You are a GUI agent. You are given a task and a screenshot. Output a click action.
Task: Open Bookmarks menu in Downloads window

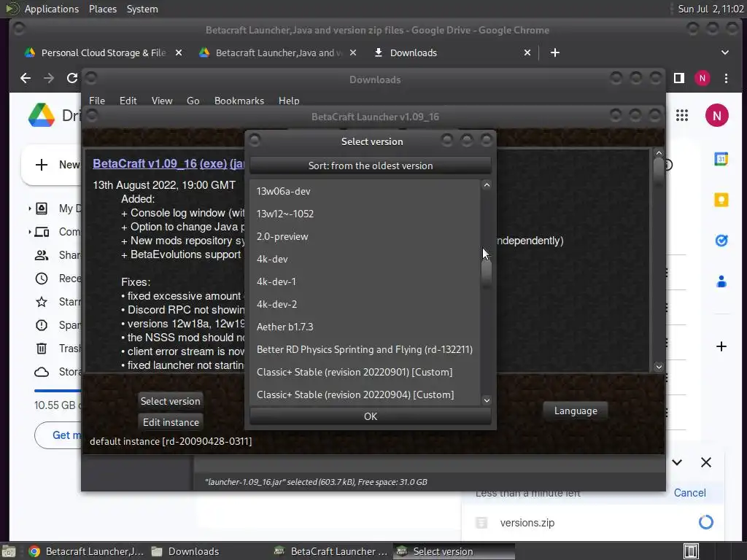click(x=239, y=101)
